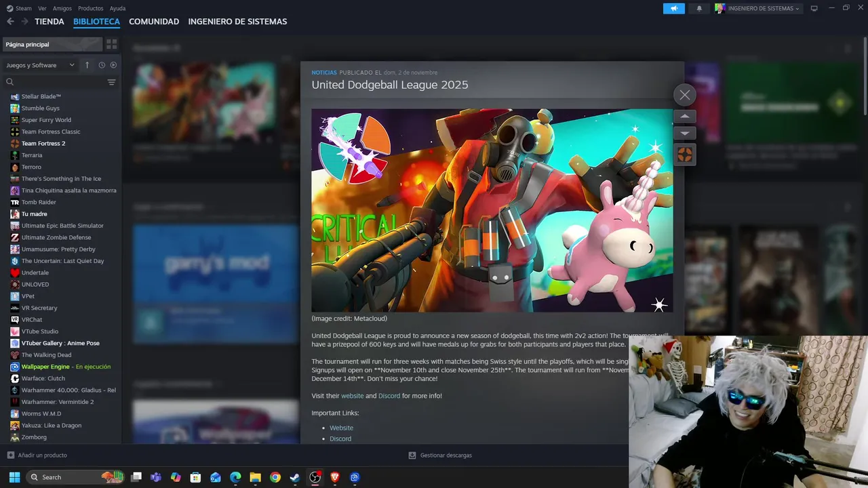The height and width of the screenshot is (488, 868).
Task: Click Añadir un producto
Action: 37,455
